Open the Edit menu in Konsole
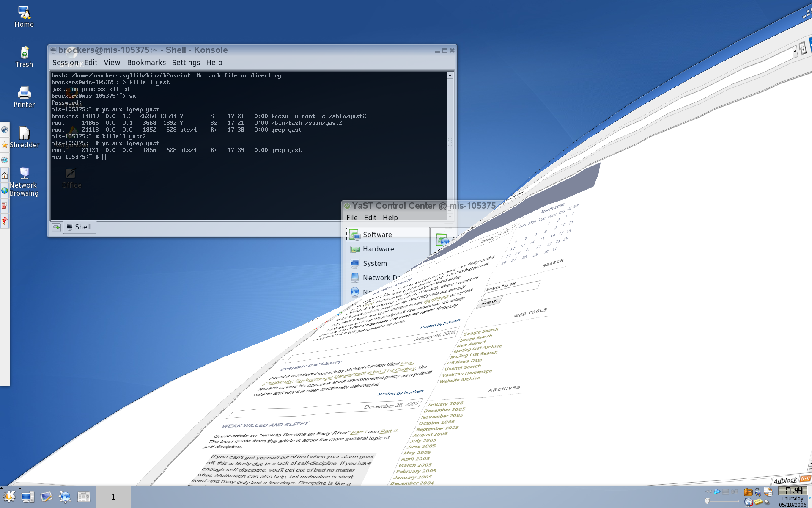The image size is (812, 508). tap(91, 63)
